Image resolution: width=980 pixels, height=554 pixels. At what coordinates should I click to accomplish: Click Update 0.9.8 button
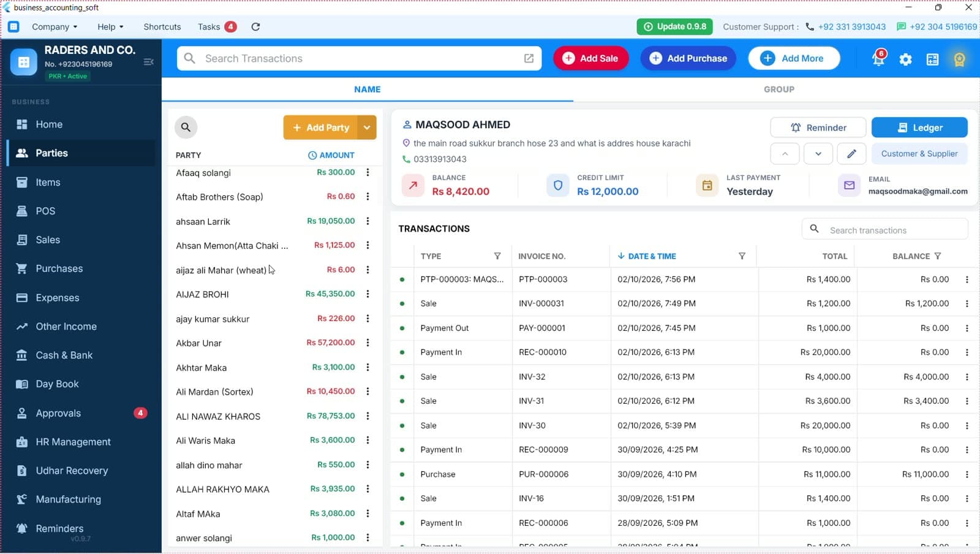[x=674, y=26]
